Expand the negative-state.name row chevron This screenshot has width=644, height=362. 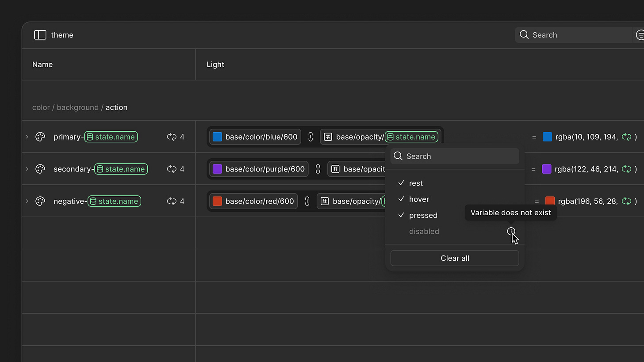[27, 201]
